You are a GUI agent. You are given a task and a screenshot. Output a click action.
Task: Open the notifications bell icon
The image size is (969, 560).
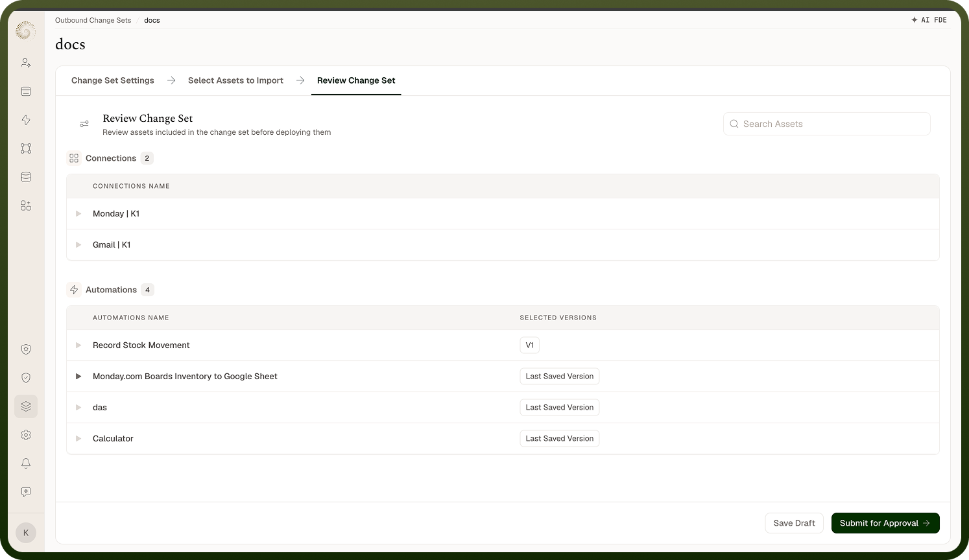pyautogui.click(x=26, y=463)
